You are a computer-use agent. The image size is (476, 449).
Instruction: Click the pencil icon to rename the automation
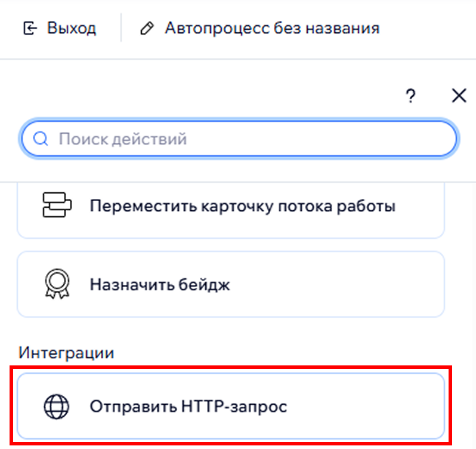pos(146,29)
